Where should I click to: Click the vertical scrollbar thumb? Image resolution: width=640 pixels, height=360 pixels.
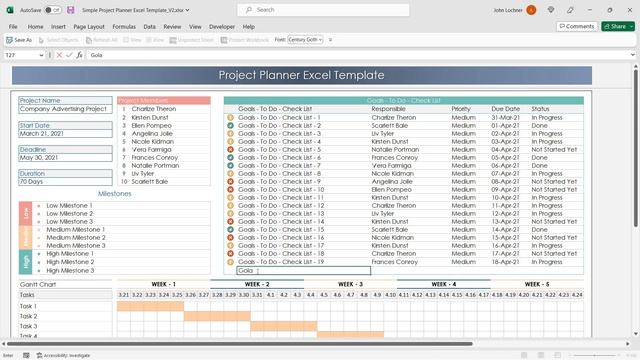click(x=636, y=148)
